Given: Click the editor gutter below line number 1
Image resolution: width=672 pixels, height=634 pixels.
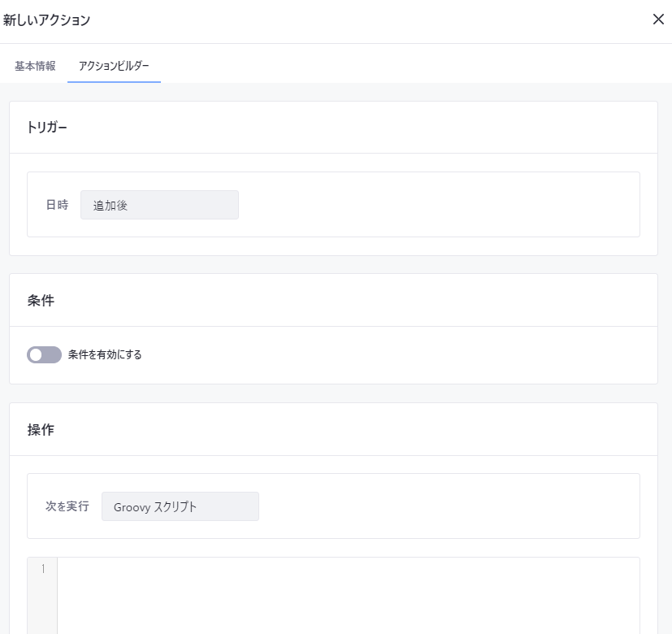Looking at the screenshot, I should (x=42, y=606).
